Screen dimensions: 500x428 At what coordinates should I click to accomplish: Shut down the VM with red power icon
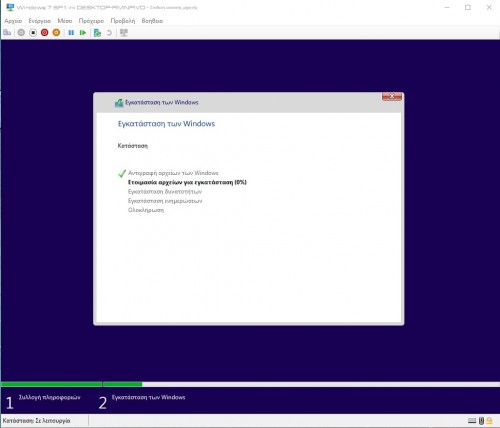44,33
